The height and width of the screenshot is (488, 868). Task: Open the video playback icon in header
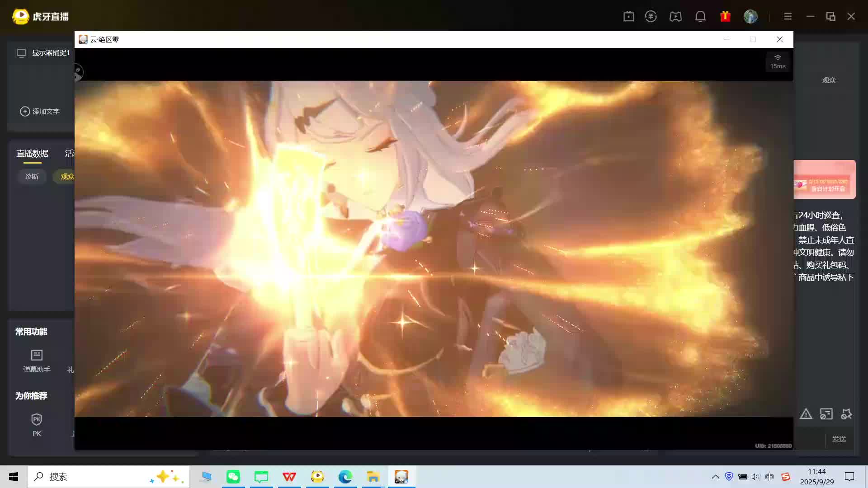pos(628,16)
